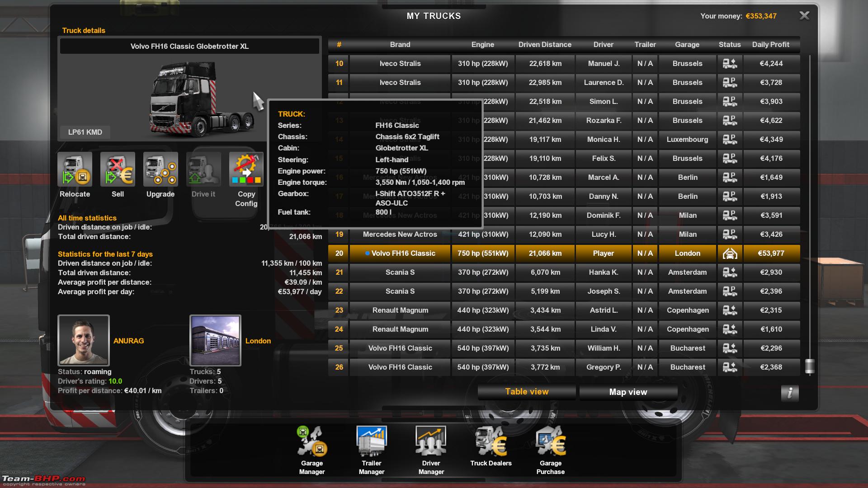Open Garage Purchase from bottom bar
The image size is (868, 488).
(x=551, y=441)
